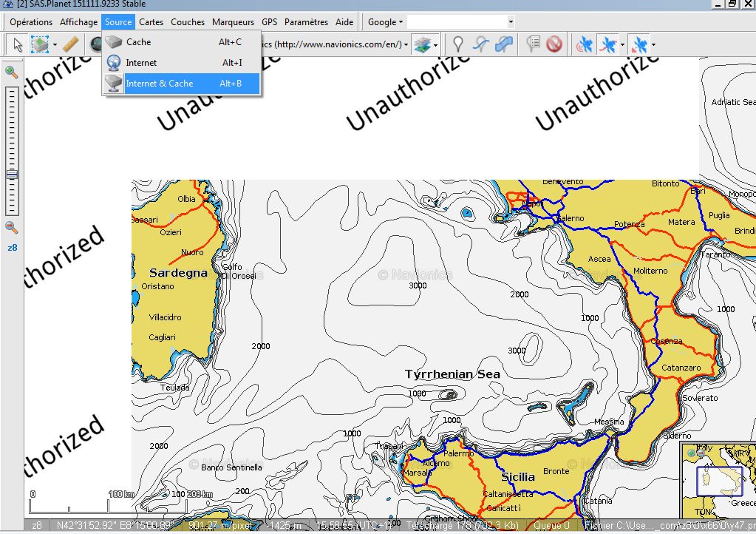Add a new placemark marker
Viewport: 756px width, 534px height.
(457, 45)
